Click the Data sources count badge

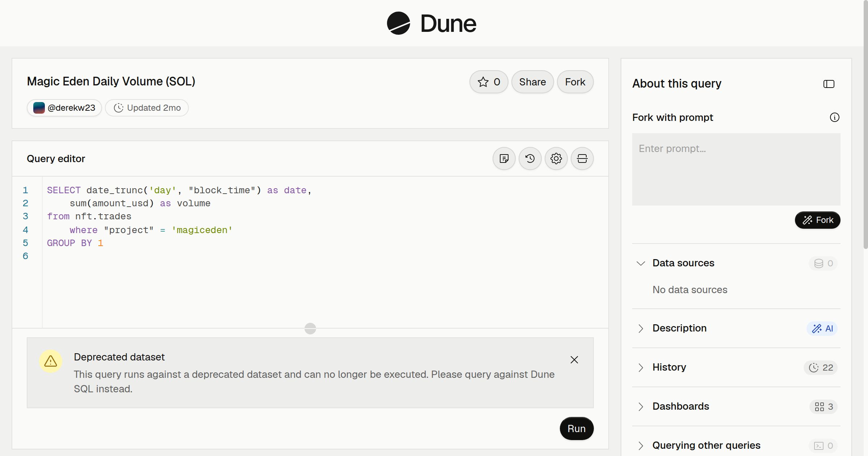[x=823, y=263]
